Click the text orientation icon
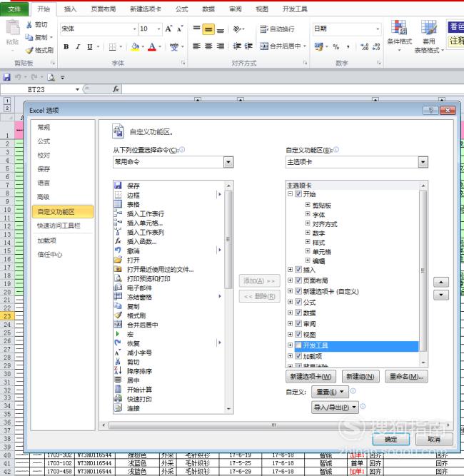464x476 pixels. pyautogui.click(x=237, y=29)
